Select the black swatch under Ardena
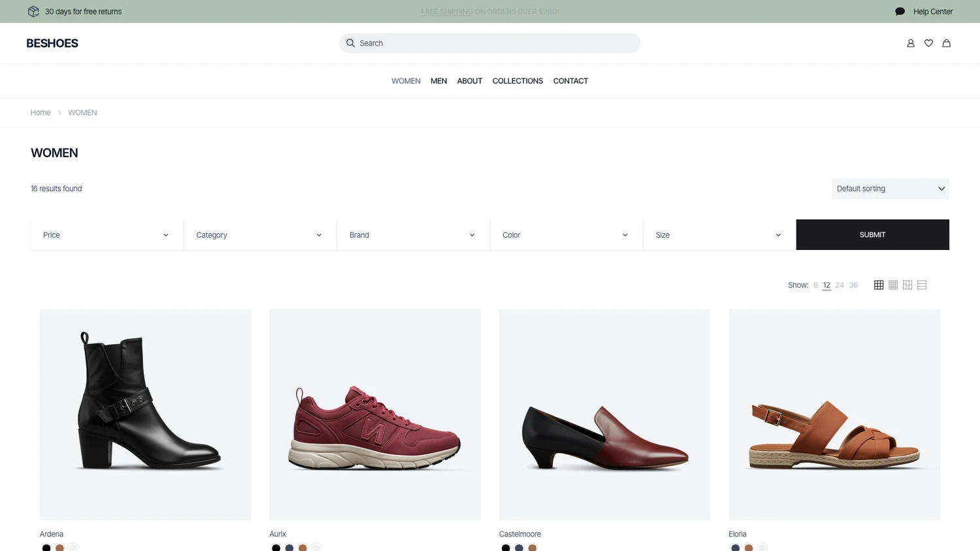This screenshot has width=980, height=551. [46, 548]
